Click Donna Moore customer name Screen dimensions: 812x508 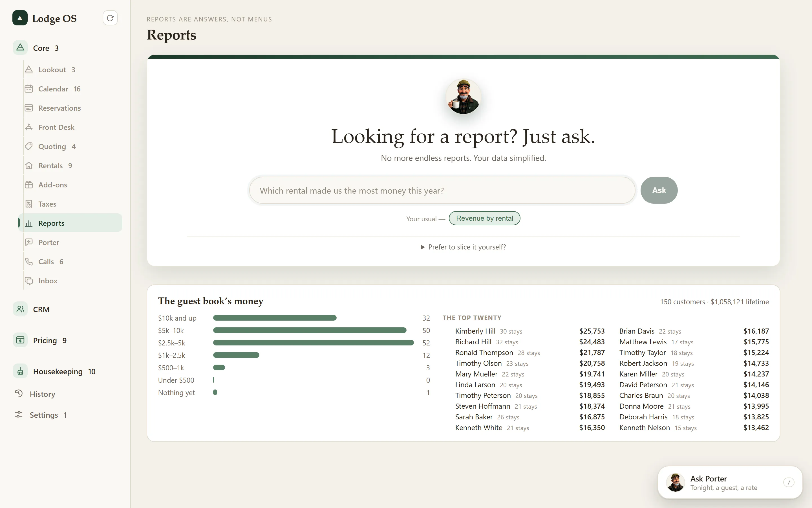[x=641, y=406]
